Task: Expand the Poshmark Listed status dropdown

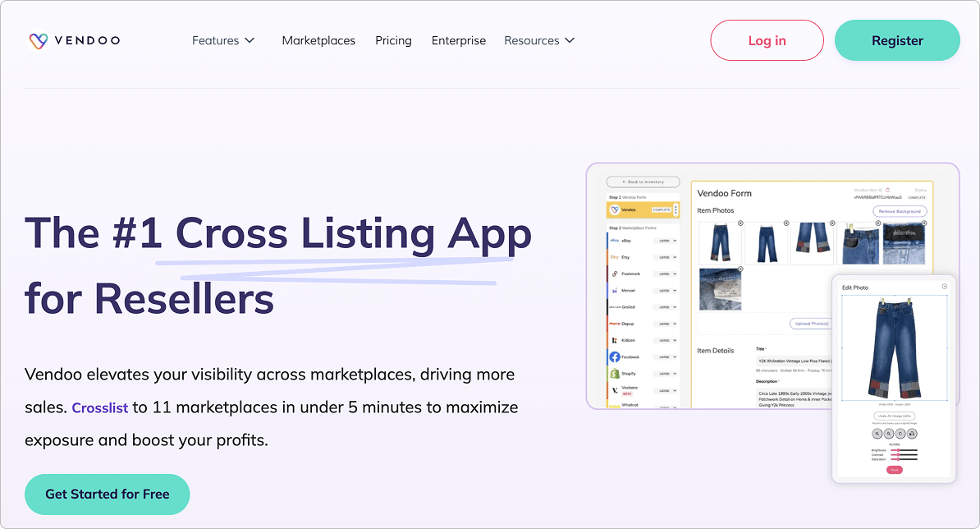Action: tap(666, 274)
